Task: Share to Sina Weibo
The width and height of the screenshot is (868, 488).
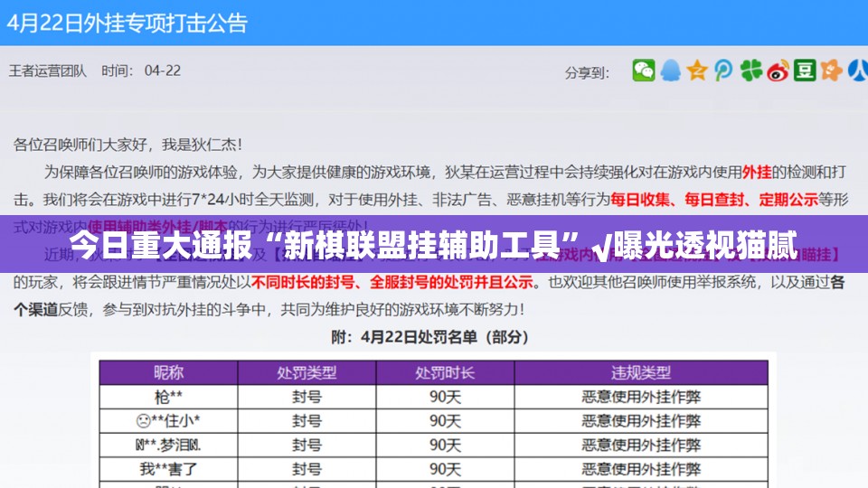Action: click(x=778, y=70)
